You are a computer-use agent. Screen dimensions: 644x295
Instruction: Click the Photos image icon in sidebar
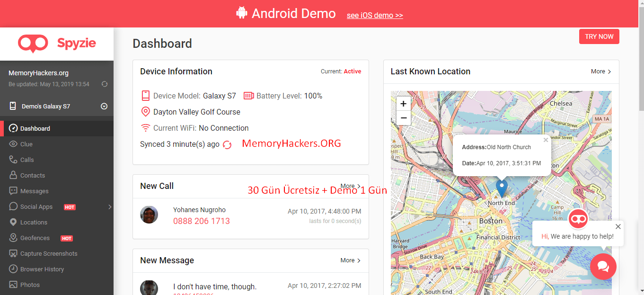click(x=13, y=285)
